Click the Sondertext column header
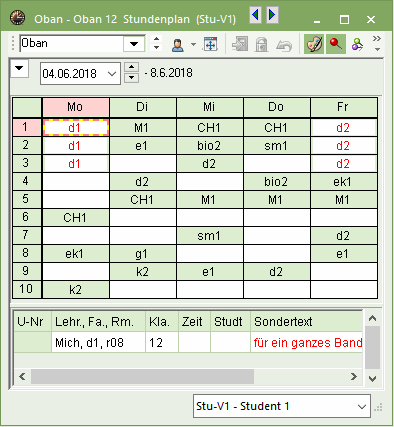 (x=306, y=322)
